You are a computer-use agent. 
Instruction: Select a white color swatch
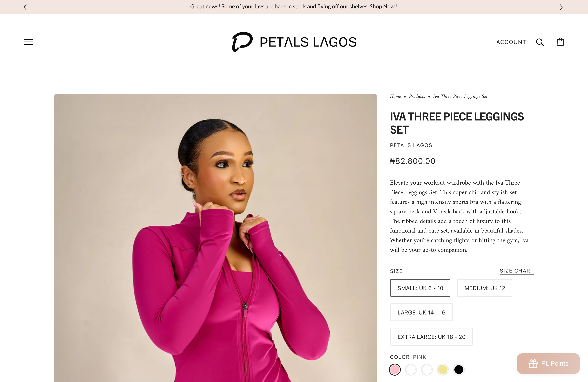[411, 370]
